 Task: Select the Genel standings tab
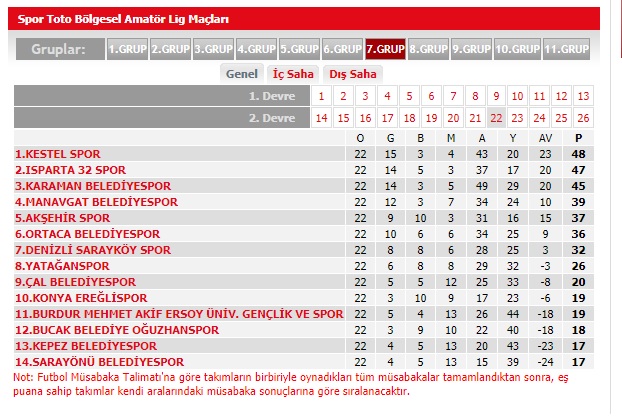click(242, 73)
